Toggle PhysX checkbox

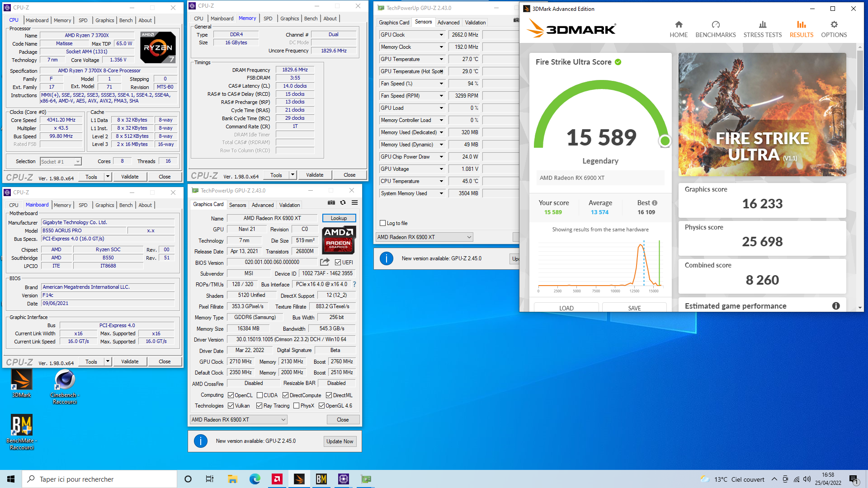296,406
